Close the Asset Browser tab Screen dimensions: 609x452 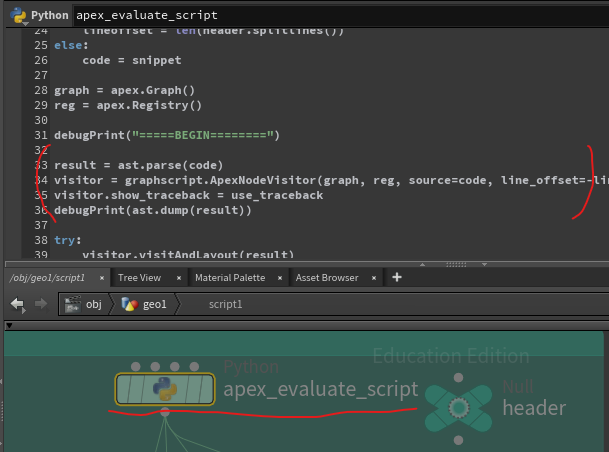pos(374,278)
